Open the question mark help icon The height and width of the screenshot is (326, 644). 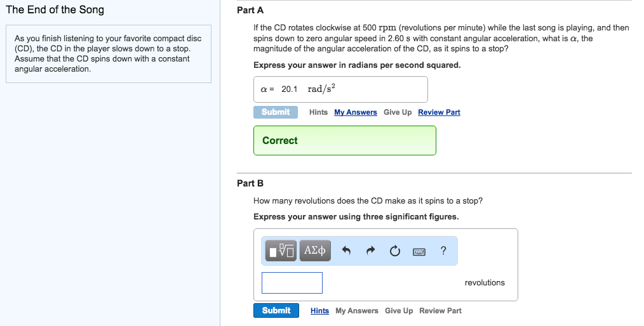tap(443, 251)
